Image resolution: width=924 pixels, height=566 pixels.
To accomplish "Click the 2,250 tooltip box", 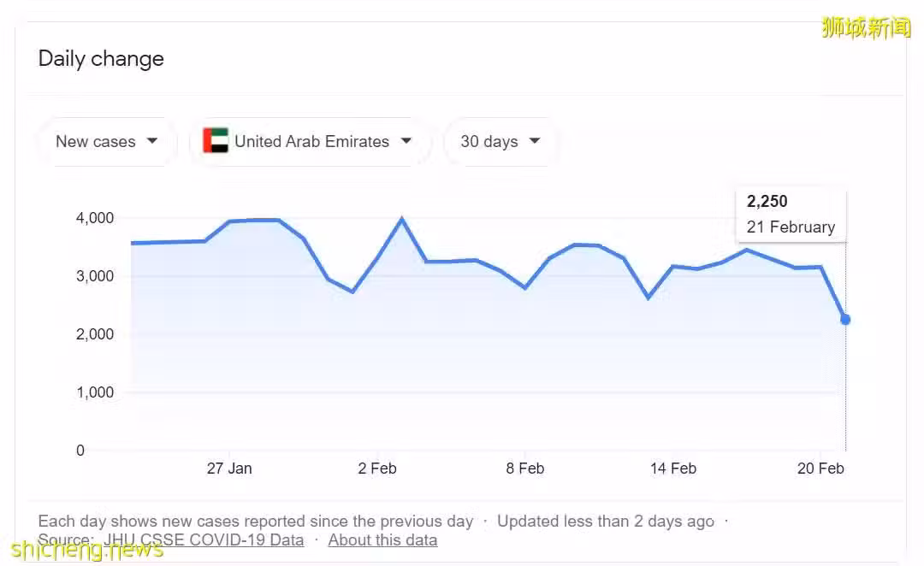I will pyautogui.click(x=791, y=215).
